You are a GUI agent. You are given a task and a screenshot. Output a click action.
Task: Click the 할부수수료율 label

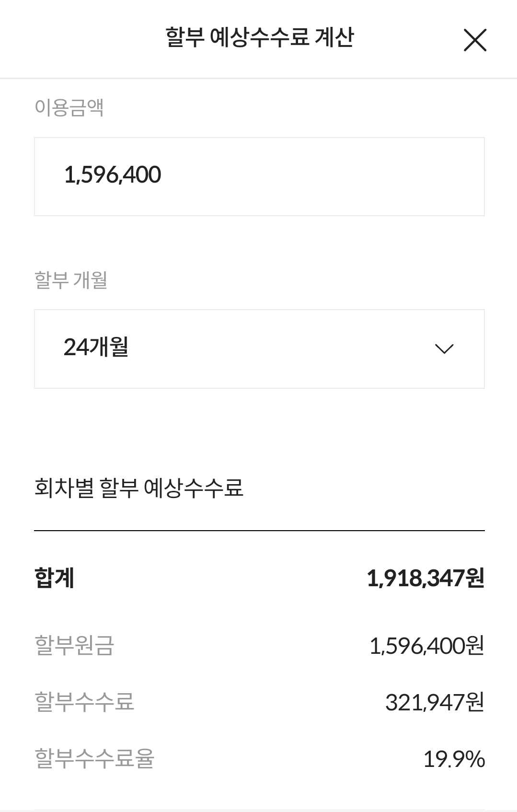(94, 758)
